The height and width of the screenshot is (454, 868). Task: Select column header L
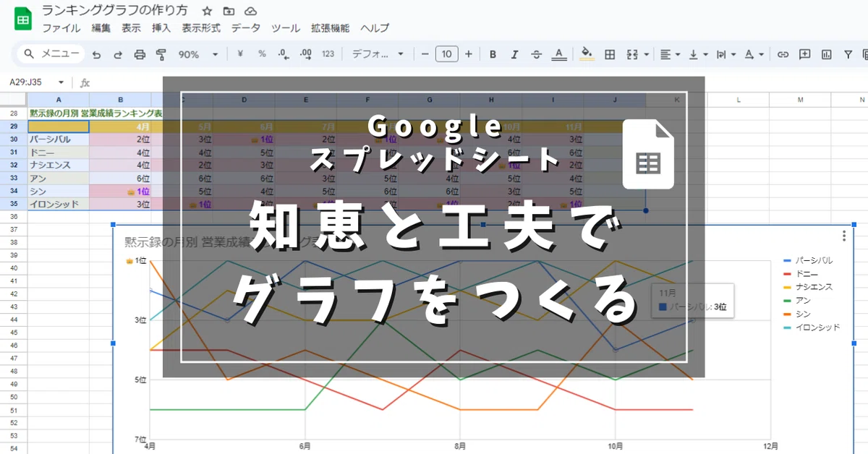pos(739,100)
